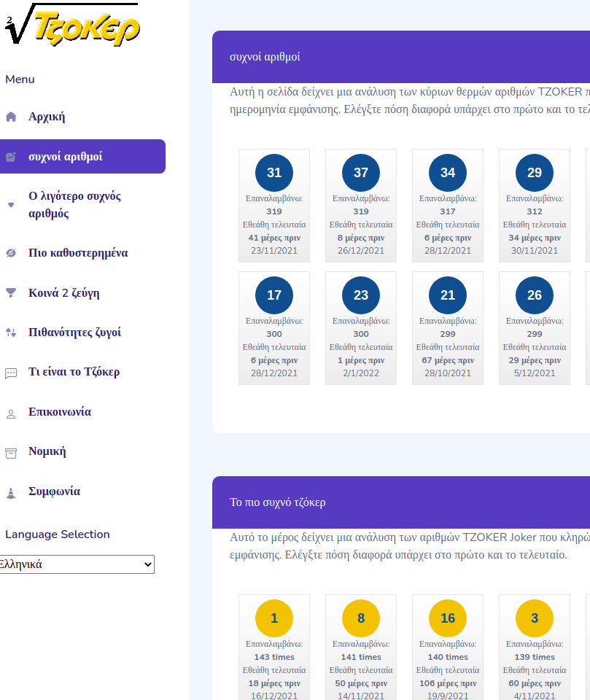This screenshot has height=700, width=590.
Task: Click the text 140 times
Action: coord(448,657)
